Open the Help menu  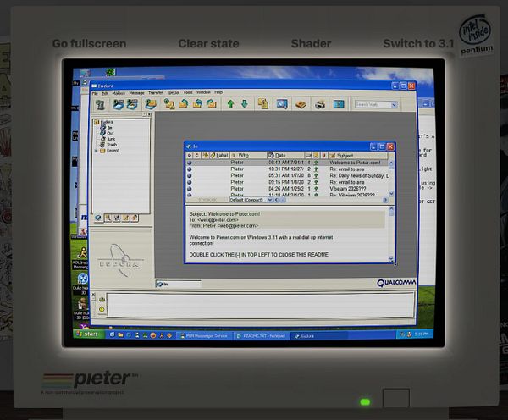tap(218, 92)
